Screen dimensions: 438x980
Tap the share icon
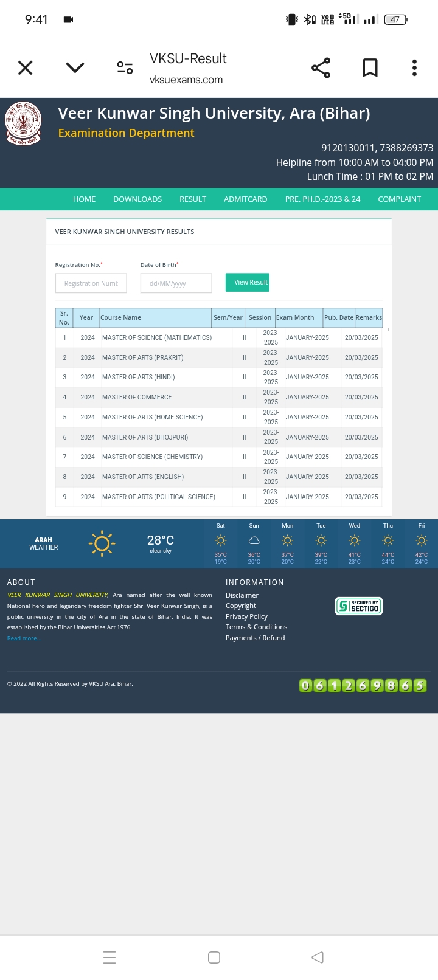pos(321,67)
